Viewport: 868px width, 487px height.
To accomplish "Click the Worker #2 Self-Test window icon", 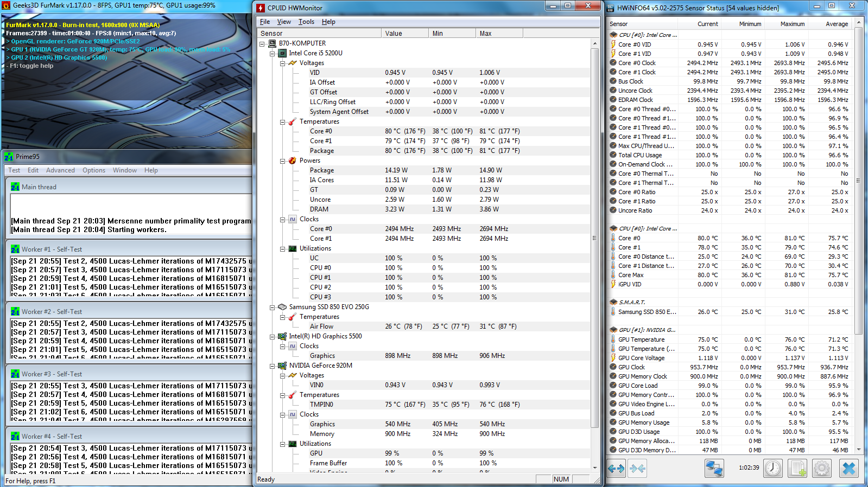I will 15,311.
